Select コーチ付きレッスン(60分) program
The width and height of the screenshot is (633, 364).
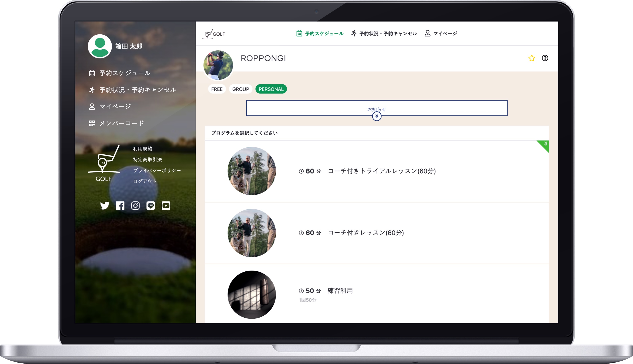pos(377,233)
